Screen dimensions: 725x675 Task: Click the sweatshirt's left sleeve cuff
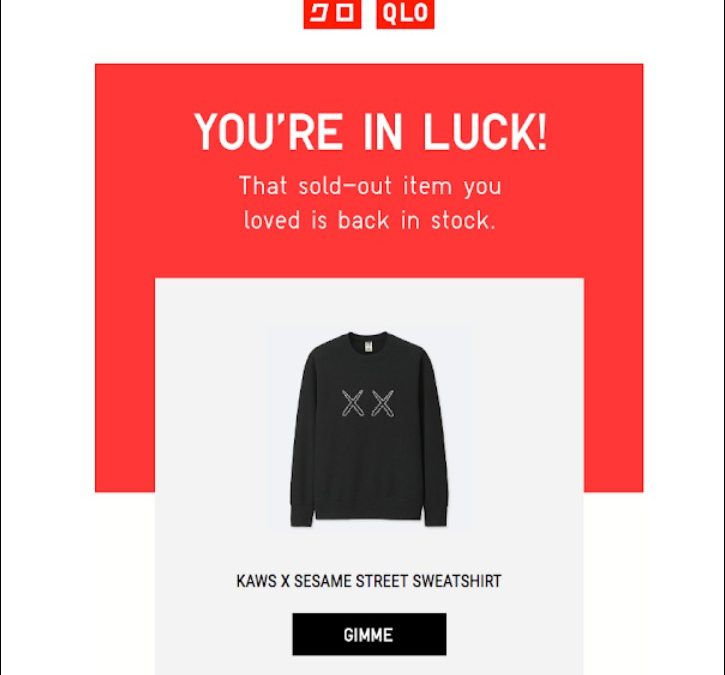pyautogui.click(x=302, y=516)
